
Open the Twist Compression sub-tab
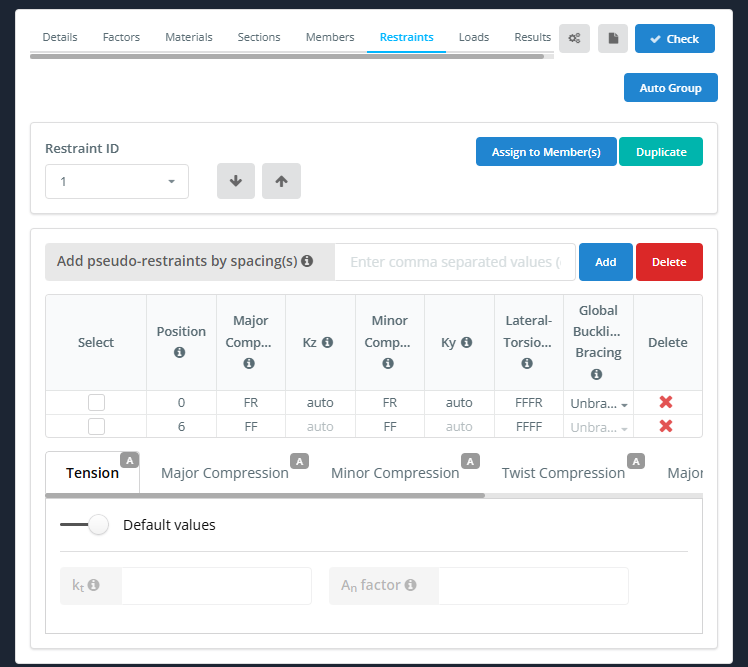click(563, 473)
